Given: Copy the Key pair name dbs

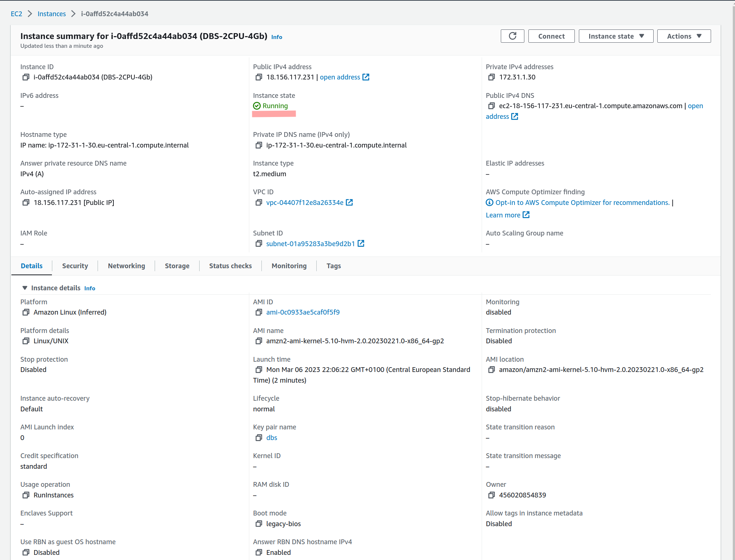Looking at the screenshot, I should [259, 438].
